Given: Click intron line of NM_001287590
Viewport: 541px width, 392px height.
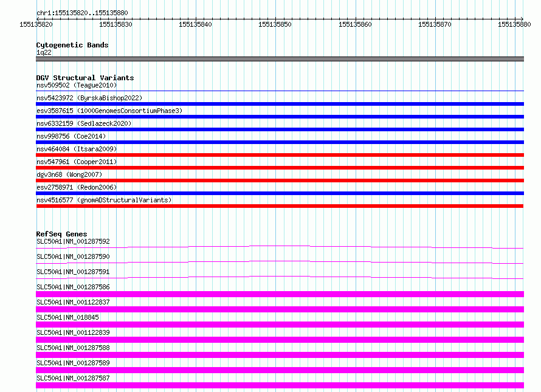Looking at the screenshot, I should [280, 262].
